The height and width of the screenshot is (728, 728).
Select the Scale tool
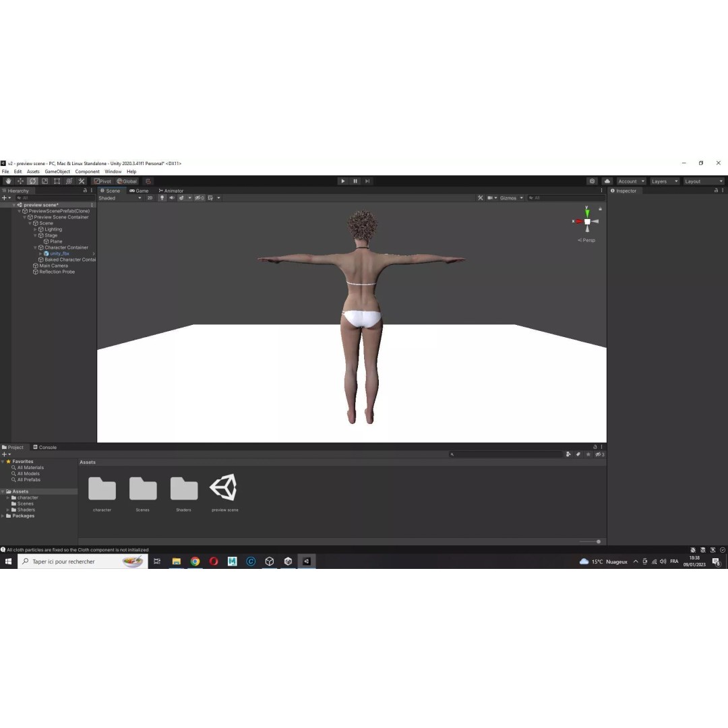44,181
